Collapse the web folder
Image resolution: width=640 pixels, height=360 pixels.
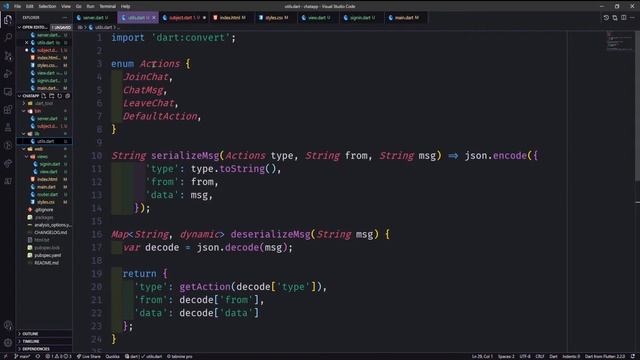pyautogui.click(x=44, y=149)
